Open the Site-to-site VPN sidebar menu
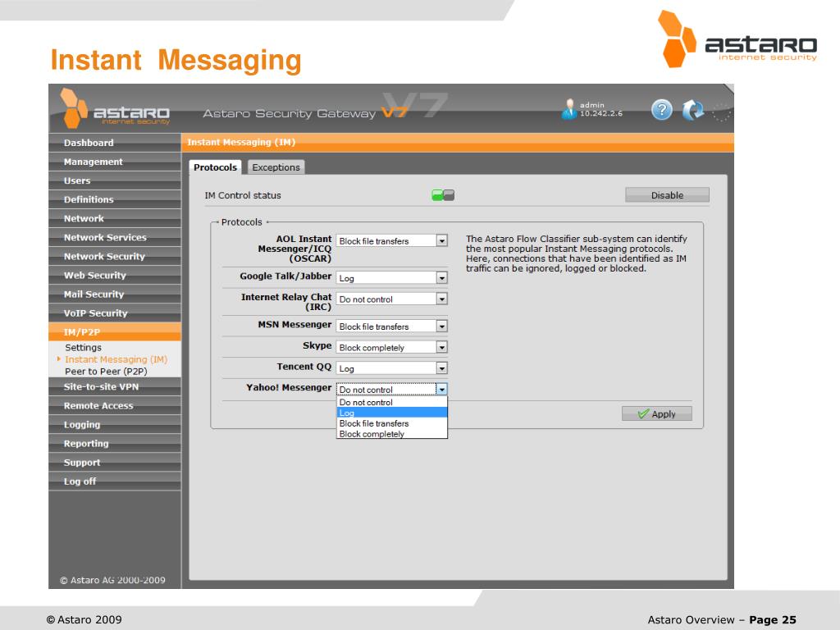 pyautogui.click(x=115, y=387)
